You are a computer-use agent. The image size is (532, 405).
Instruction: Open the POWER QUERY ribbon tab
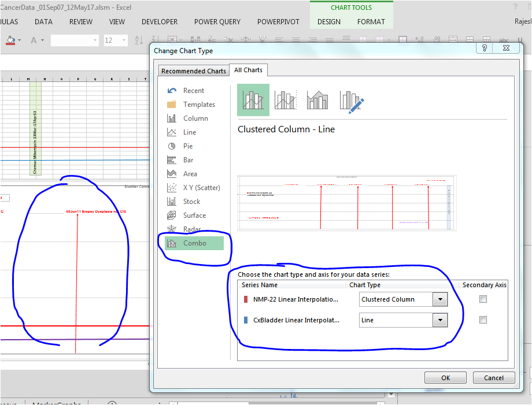[217, 22]
